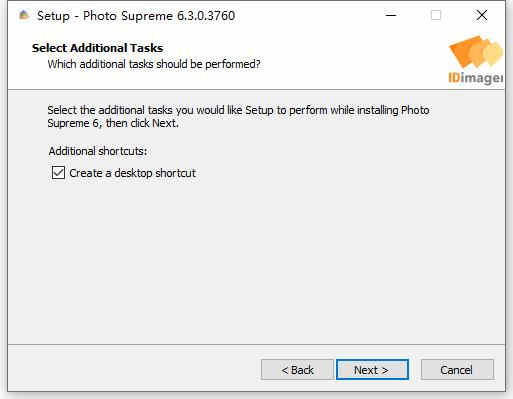Cancel the installation
Image resolution: width=513 pixels, height=399 pixels.
click(457, 369)
